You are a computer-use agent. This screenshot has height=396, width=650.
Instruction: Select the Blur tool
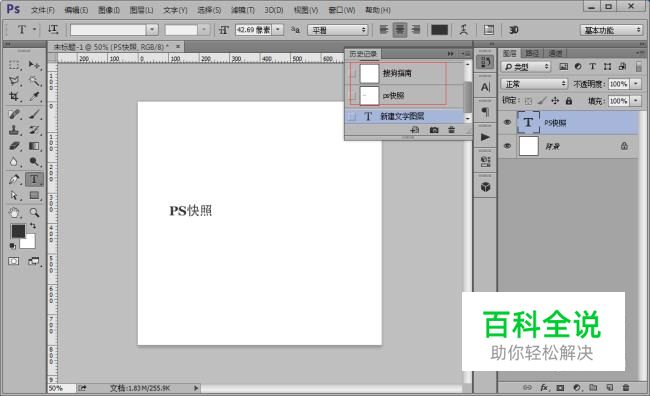pyautogui.click(x=14, y=162)
